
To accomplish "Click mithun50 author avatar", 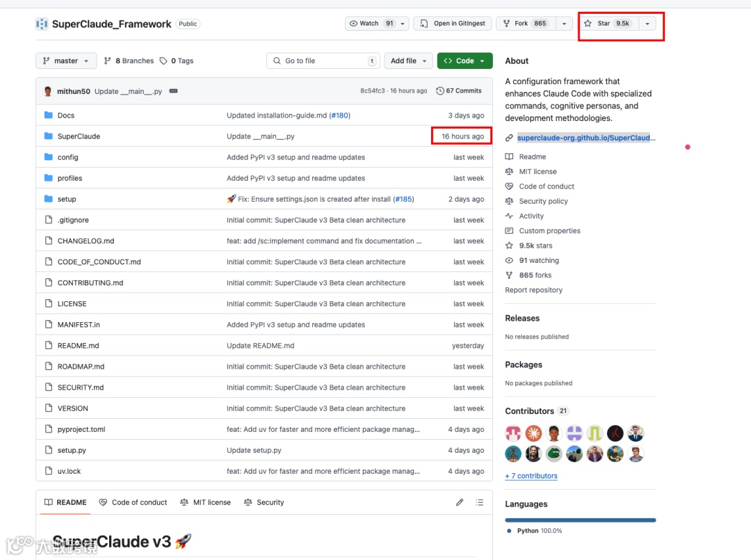I will (48, 91).
